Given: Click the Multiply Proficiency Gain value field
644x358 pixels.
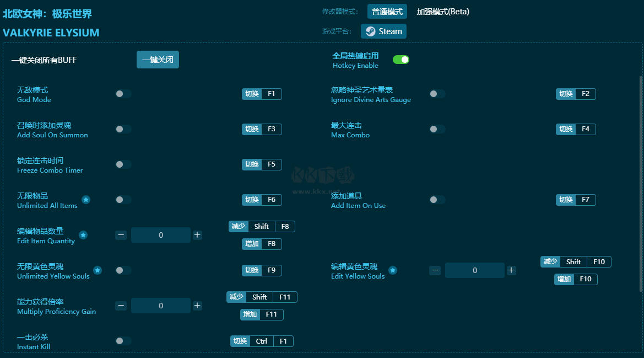Looking at the screenshot, I should 161,306.
